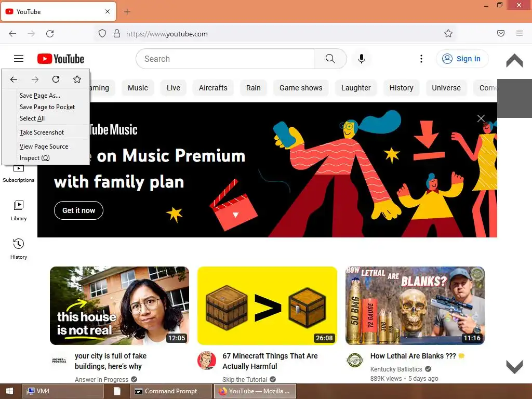Open Minecraft chests video thumbnail
Screen dimensions: 532x399
(x=267, y=305)
